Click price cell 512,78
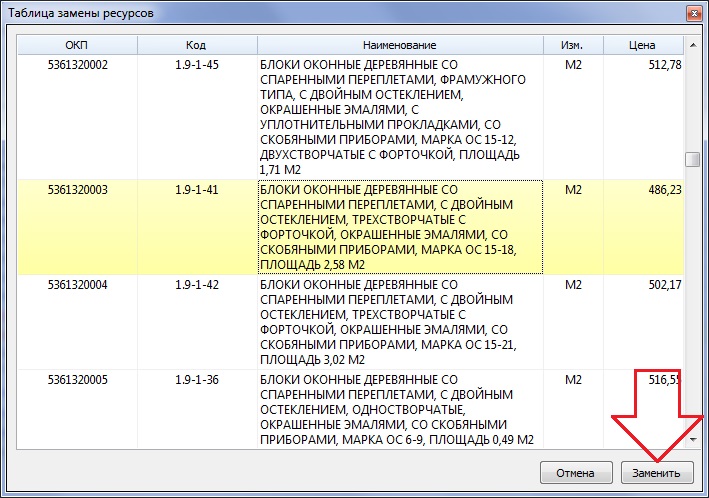709x498 pixels. tap(643, 117)
